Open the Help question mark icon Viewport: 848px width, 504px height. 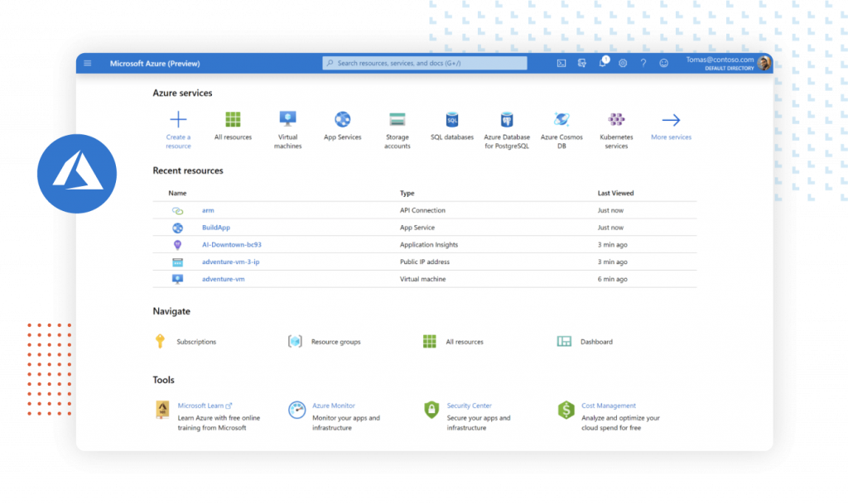tap(643, 63)
